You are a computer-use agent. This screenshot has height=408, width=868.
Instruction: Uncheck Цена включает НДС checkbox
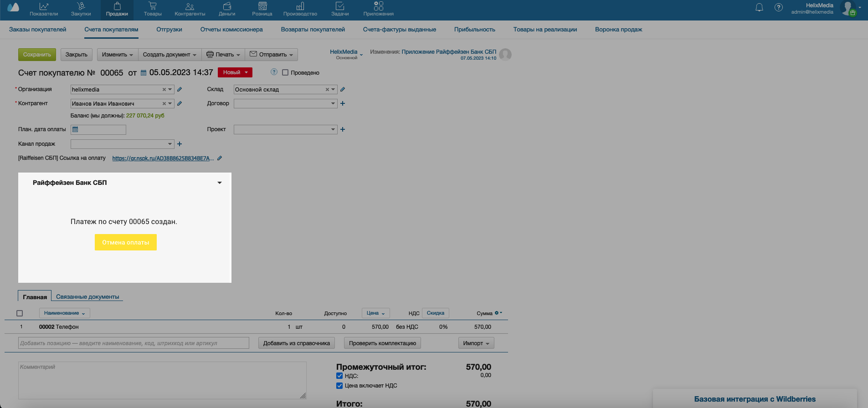coord(339,386)
